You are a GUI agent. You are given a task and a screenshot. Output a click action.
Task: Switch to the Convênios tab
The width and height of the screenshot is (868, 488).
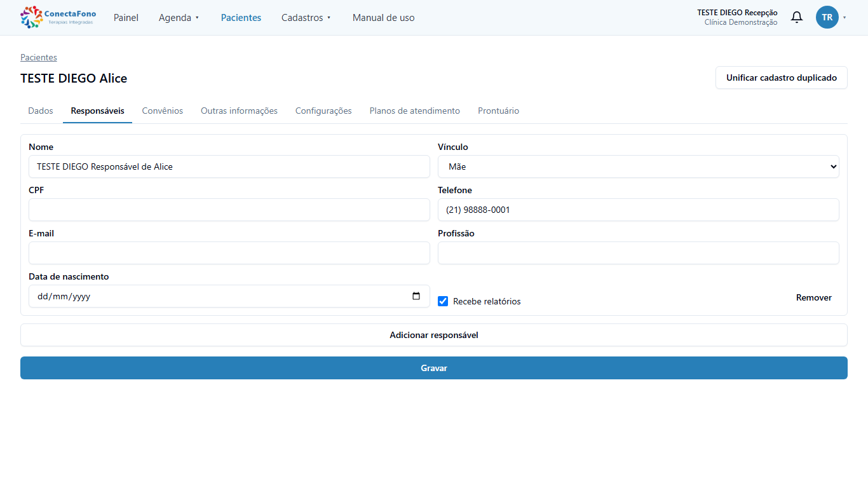point(162,111)
